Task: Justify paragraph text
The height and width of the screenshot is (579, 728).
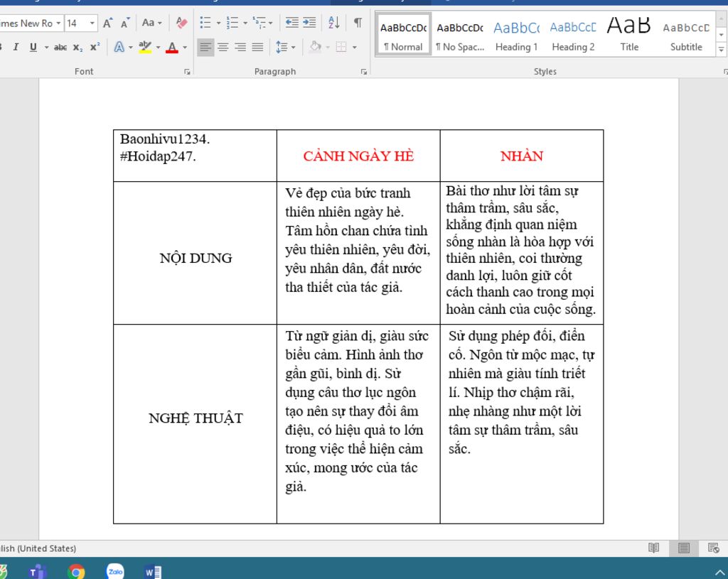Action: pos(257,47)
